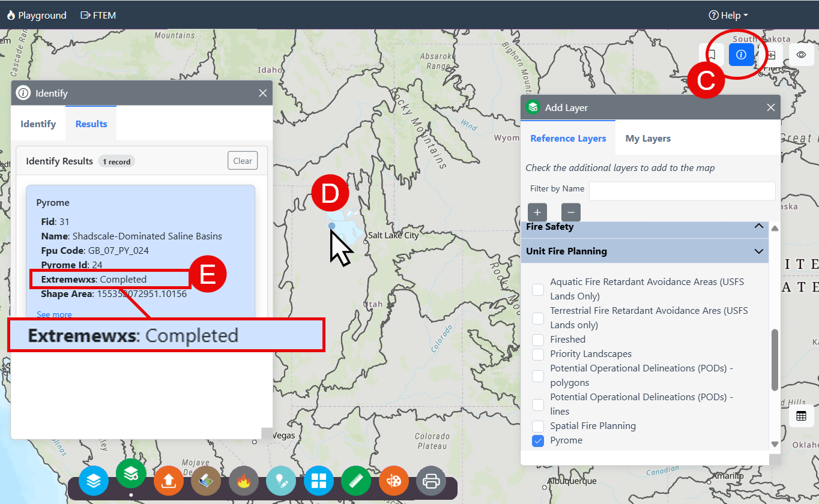Open the flame fire tool icon
819x504 pixels.
pos(244,481)
